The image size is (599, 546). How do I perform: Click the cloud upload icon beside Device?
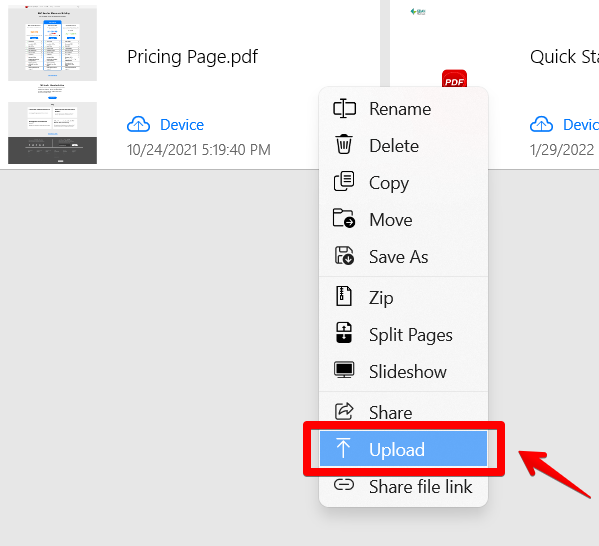click(x=138, y=124)
